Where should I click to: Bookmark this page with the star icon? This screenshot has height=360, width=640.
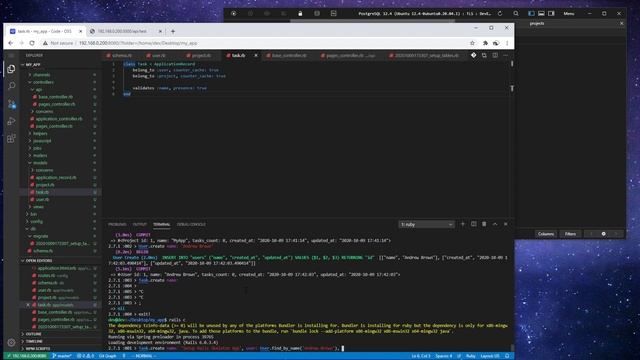pos(472,43)
